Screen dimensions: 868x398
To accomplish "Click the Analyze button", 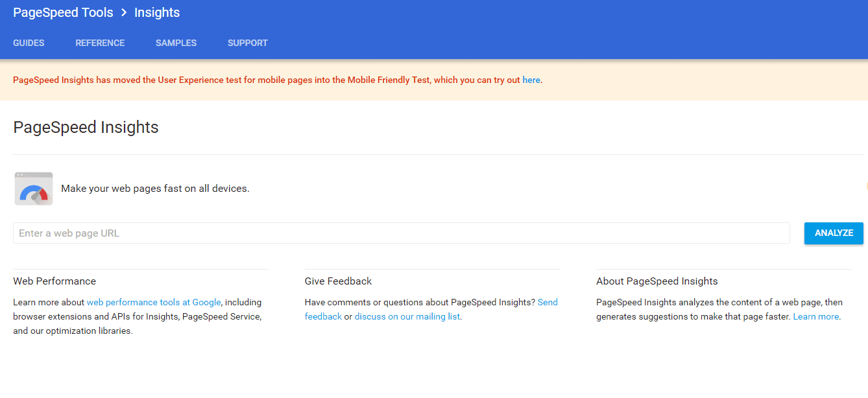I will [x=834, y=233].
